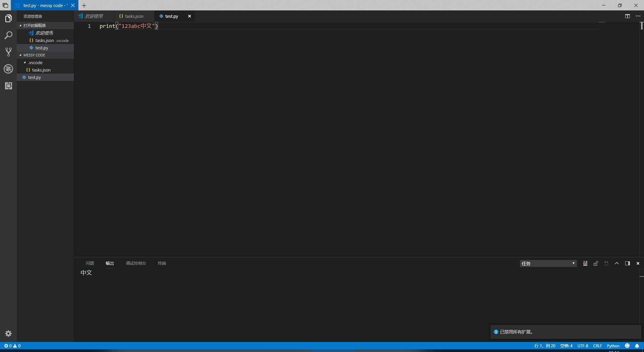The image size is (644, 352).
Task: Open the Source Control view
Action: point(8,52)
